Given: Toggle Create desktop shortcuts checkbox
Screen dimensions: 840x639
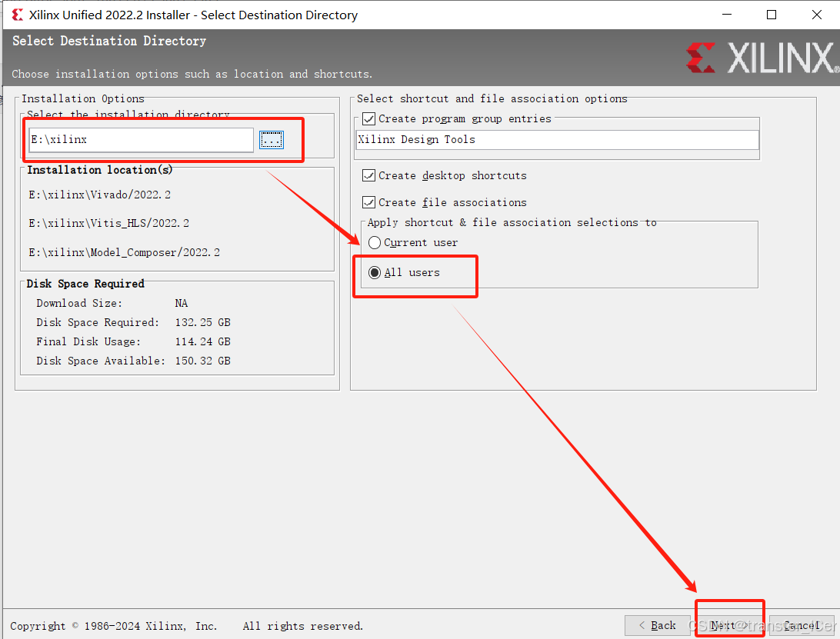Looking at the screenshot, I should click(x=368, y=175).
